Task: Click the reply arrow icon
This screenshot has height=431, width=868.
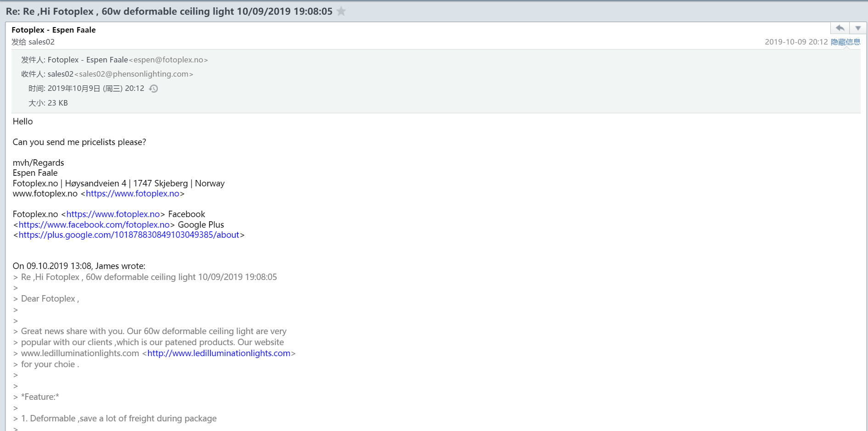Action: pos(840,28)
